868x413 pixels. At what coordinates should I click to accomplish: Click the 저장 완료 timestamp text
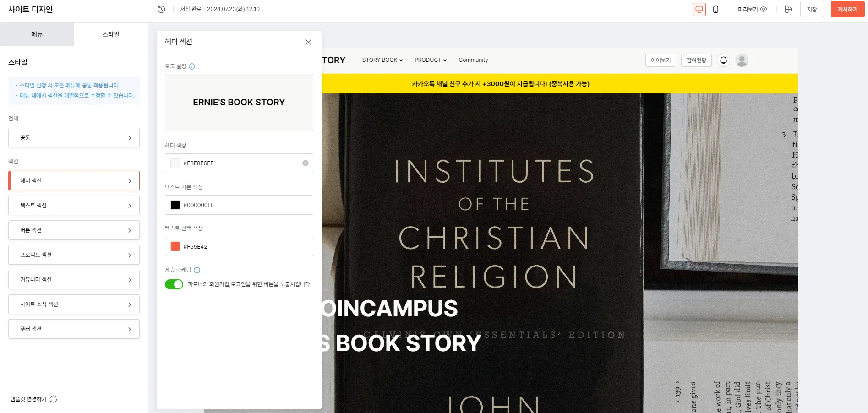(220, 9)
